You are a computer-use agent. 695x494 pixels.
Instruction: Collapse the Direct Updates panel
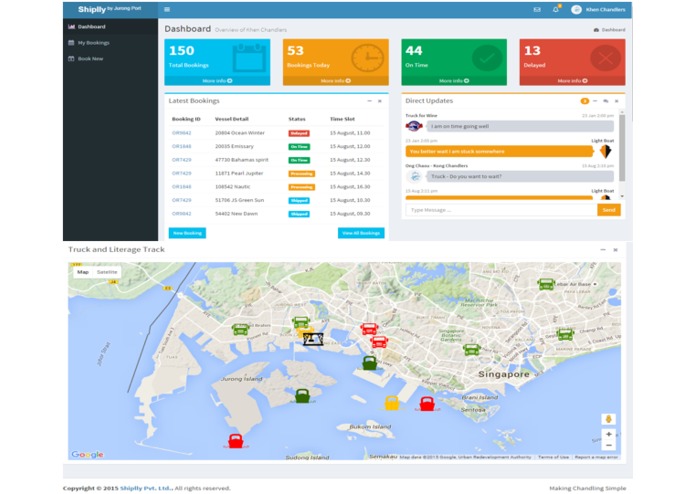595,101
